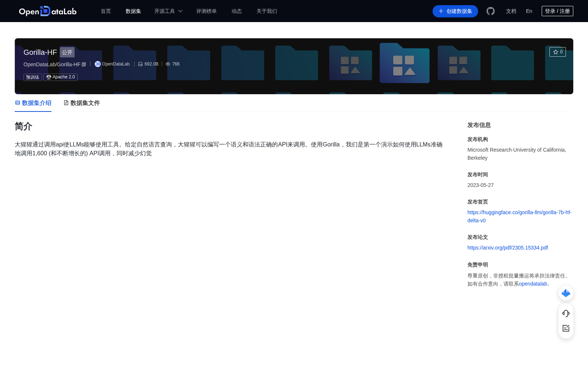588x368 pixels.
Task: Open 评测榜单 navigation item
Action: (207, 11)
